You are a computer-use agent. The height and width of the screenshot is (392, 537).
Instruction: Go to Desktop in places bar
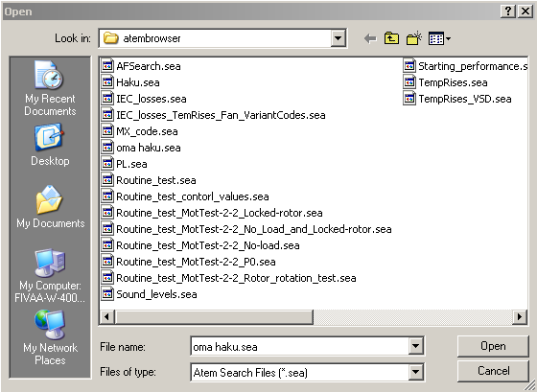tap(50, 145)
